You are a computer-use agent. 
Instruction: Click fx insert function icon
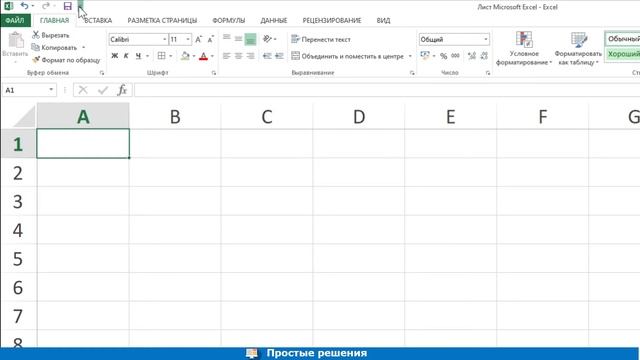pos(122,90)
